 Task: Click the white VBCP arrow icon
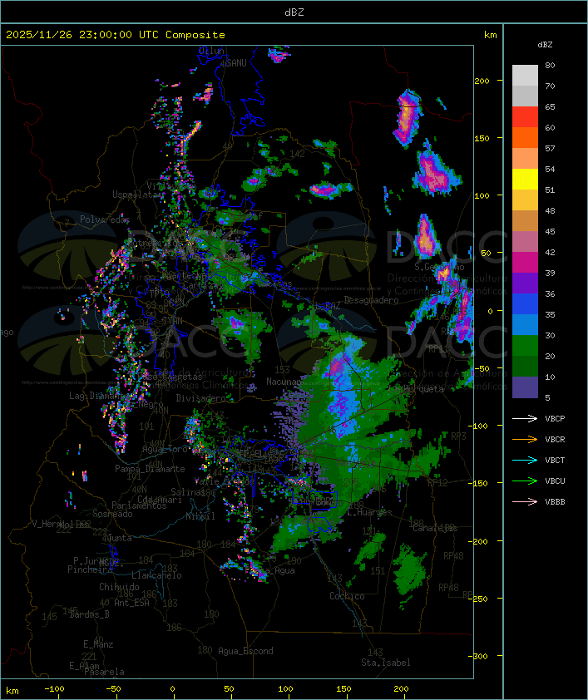(525, 419)
